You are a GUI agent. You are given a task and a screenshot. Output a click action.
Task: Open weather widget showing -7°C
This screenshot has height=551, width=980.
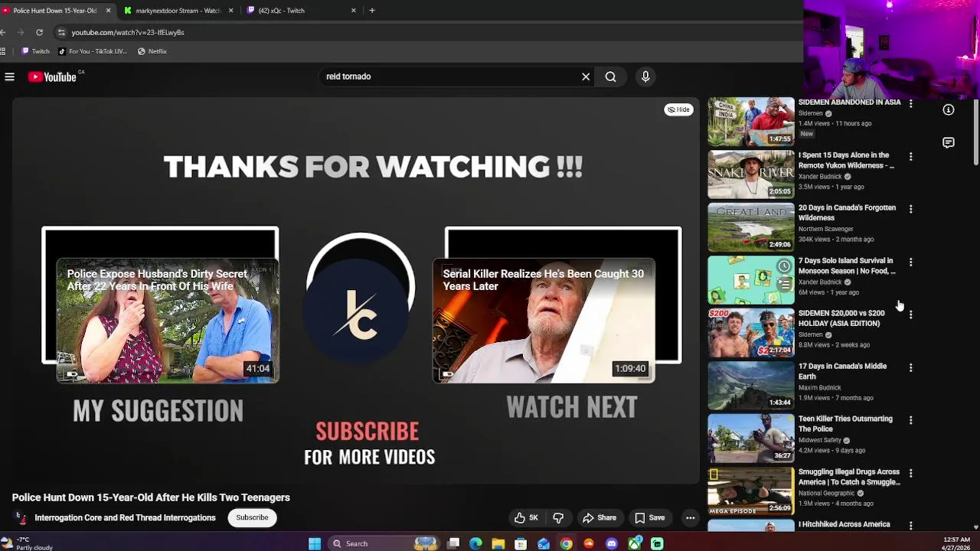tap(27, 544)
